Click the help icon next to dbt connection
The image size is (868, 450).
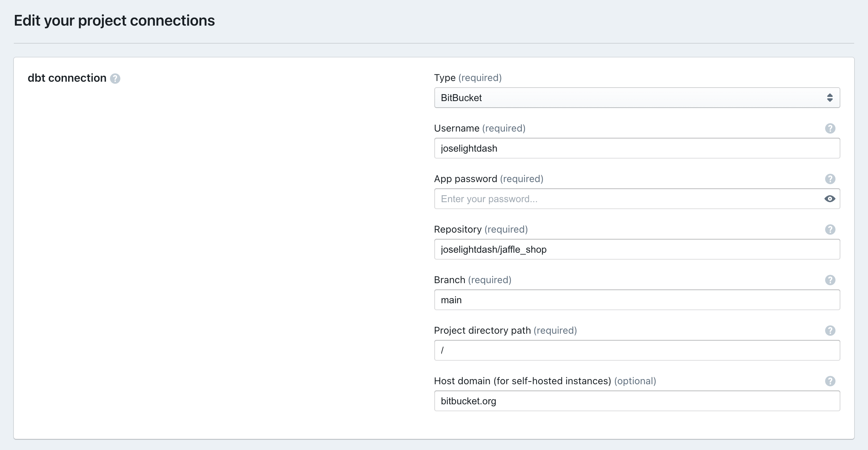[x=115, y=79]
